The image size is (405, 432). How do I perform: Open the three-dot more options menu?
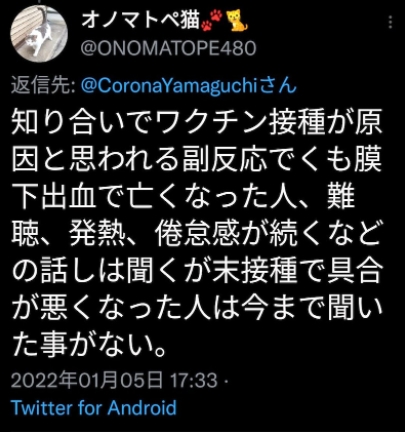[x=390, y=22]
